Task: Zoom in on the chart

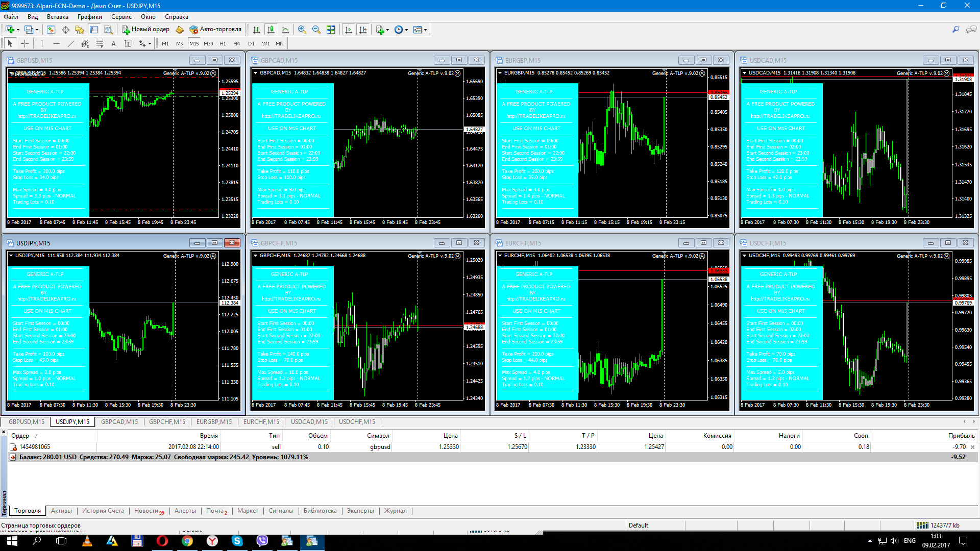Action: point(302,30)
